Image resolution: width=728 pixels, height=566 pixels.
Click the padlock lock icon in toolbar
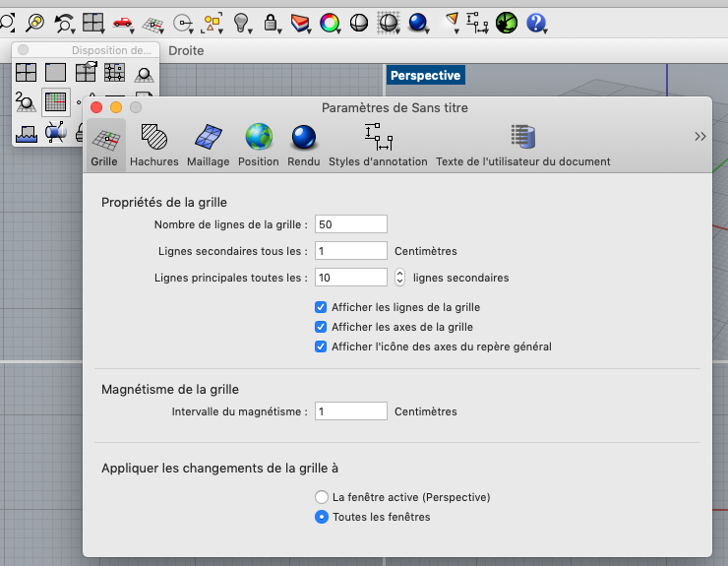[271, 21]
